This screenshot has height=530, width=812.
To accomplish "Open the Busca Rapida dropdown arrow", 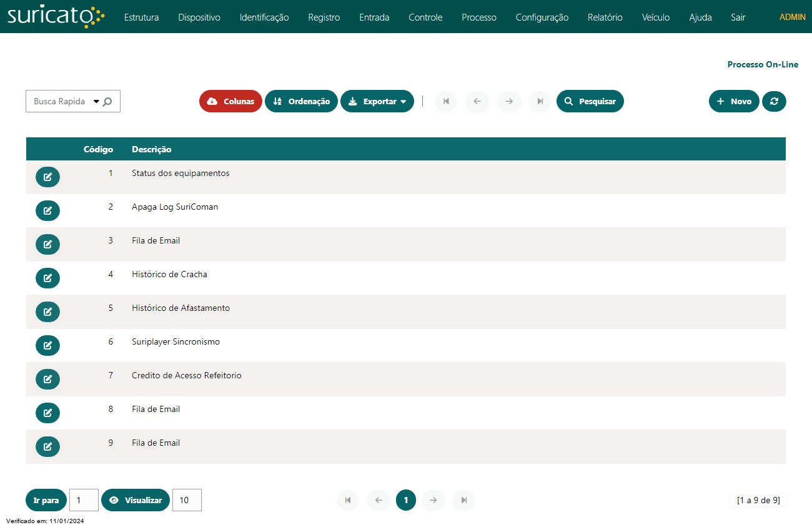I will 96,101.
